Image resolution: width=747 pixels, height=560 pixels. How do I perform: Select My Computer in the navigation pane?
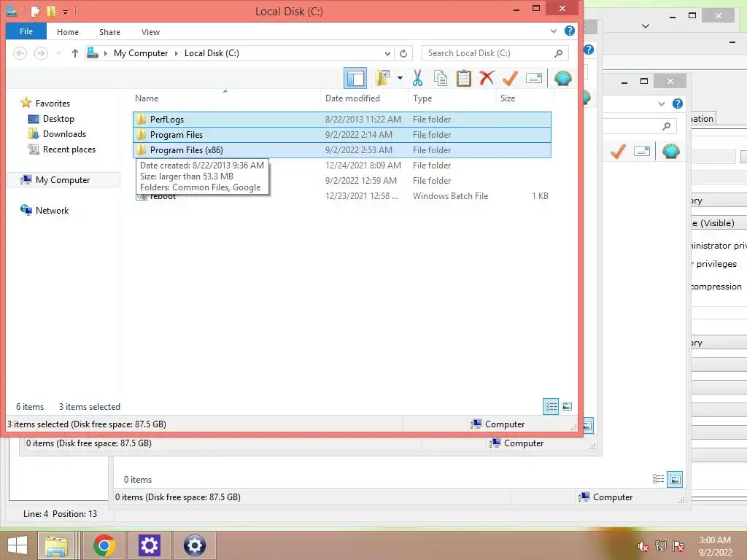pyautogui.click(x=63, y=180)
